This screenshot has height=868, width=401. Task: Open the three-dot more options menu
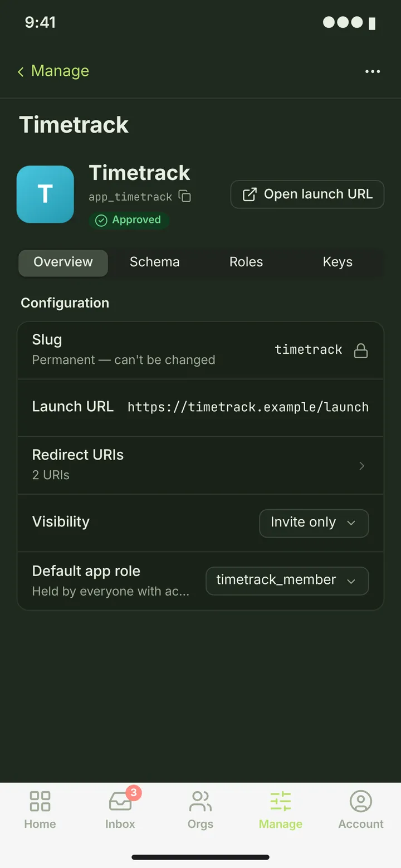coord(373,71)
